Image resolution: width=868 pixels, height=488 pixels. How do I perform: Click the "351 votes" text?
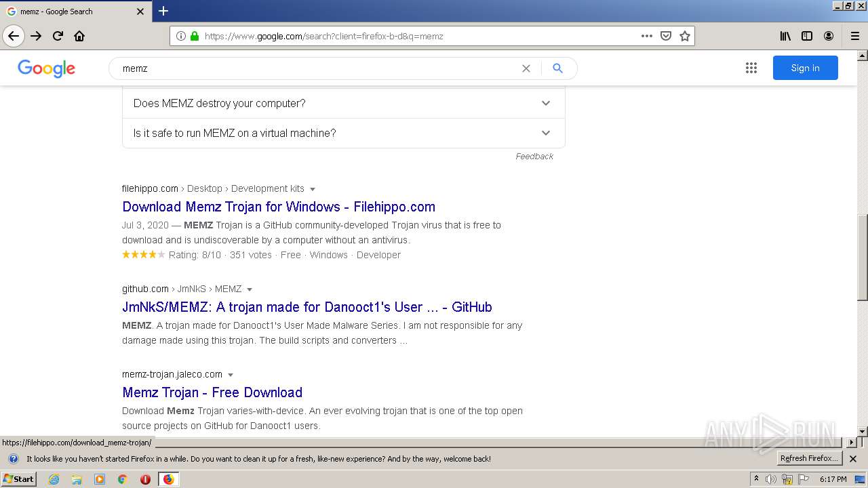(251, 255)
